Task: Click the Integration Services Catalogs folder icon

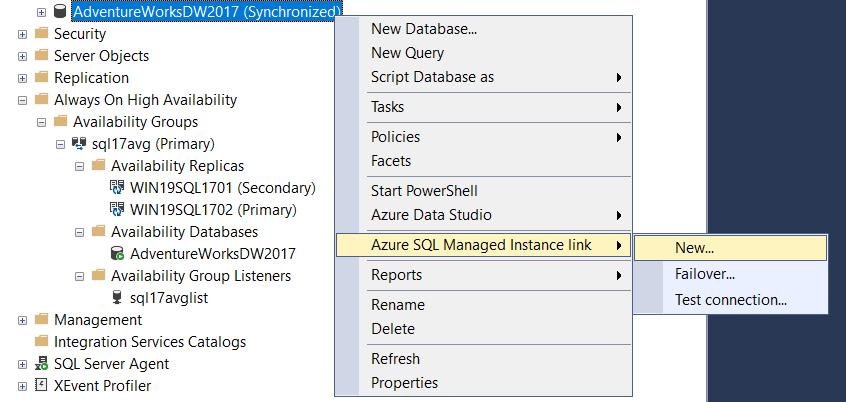Action: pyautogui.click(x=41, y=342)
